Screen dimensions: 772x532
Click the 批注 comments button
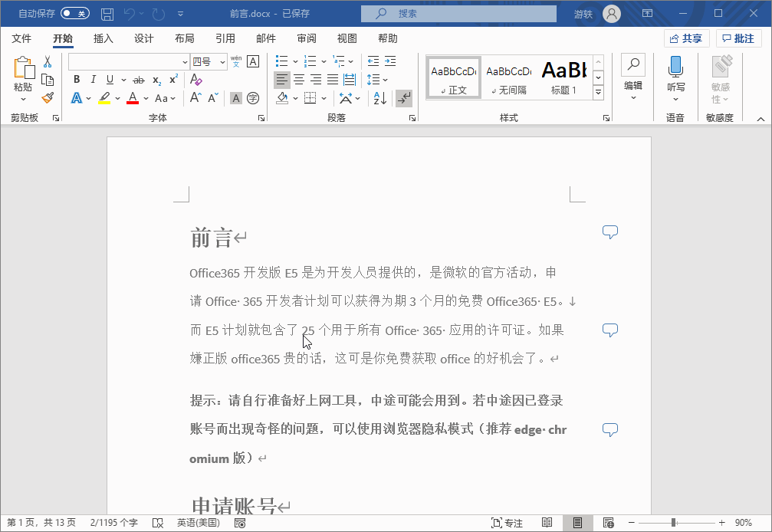738,38
